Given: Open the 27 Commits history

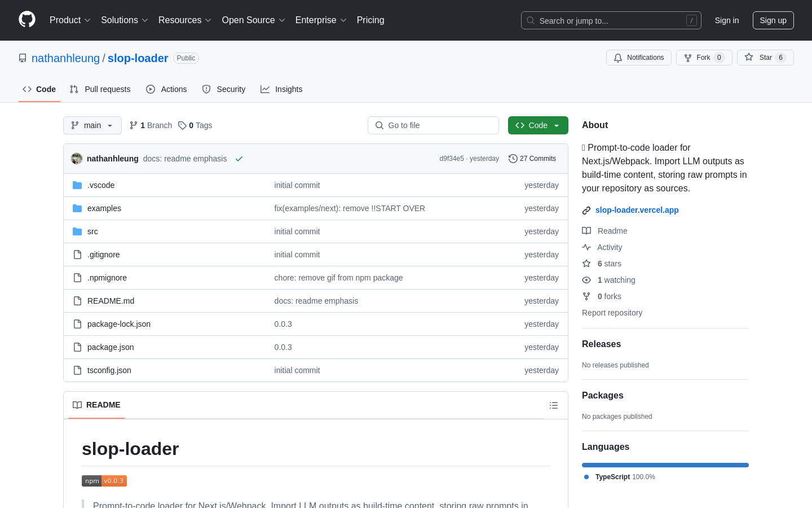Looking at the screenshot, I should coord(532,159).
